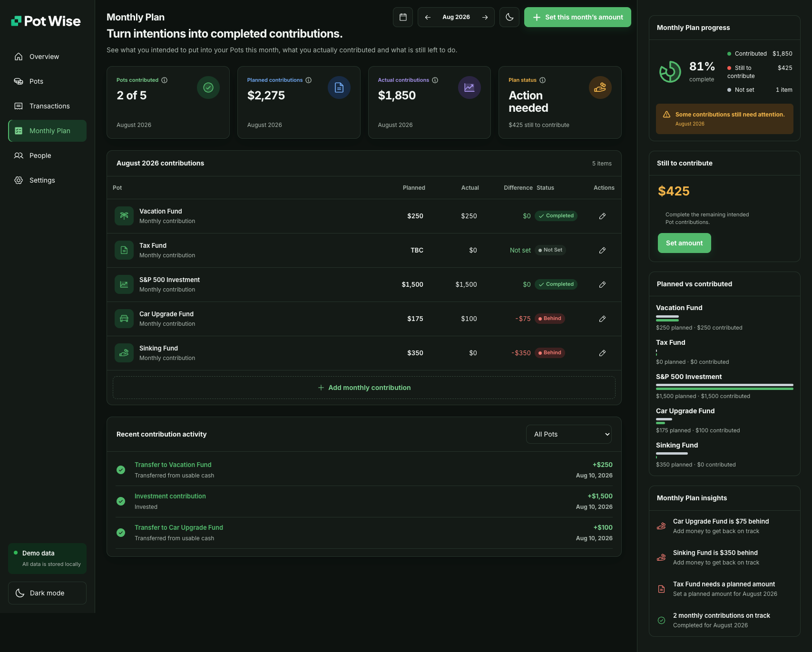Open Transfer to Vacation Fund activity
This screenshot has width=812, height=652.
pyautogui.click(x=364, y=470)
